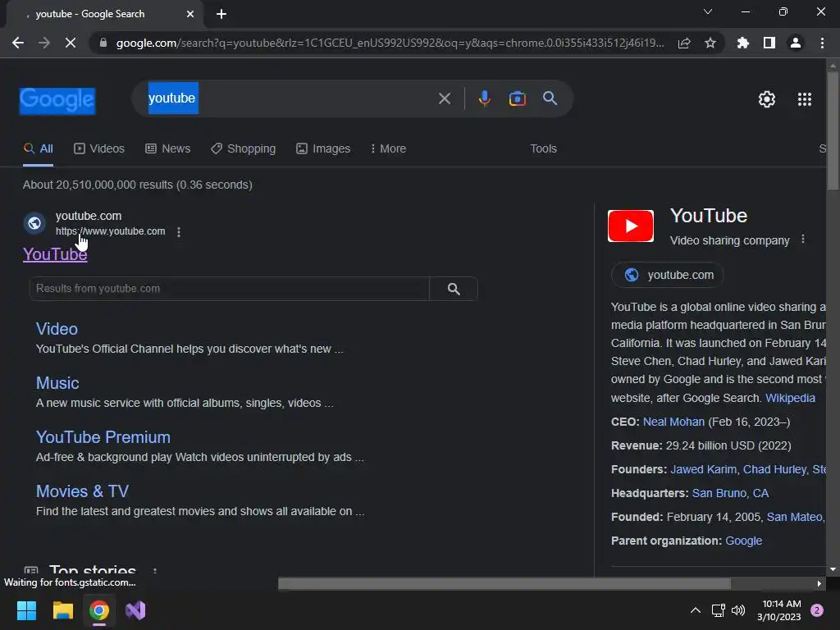The width and height of the screenshot is (840, 630).
Task: Click the YouTube logo in knowledge panel
Action: [631, 226]
